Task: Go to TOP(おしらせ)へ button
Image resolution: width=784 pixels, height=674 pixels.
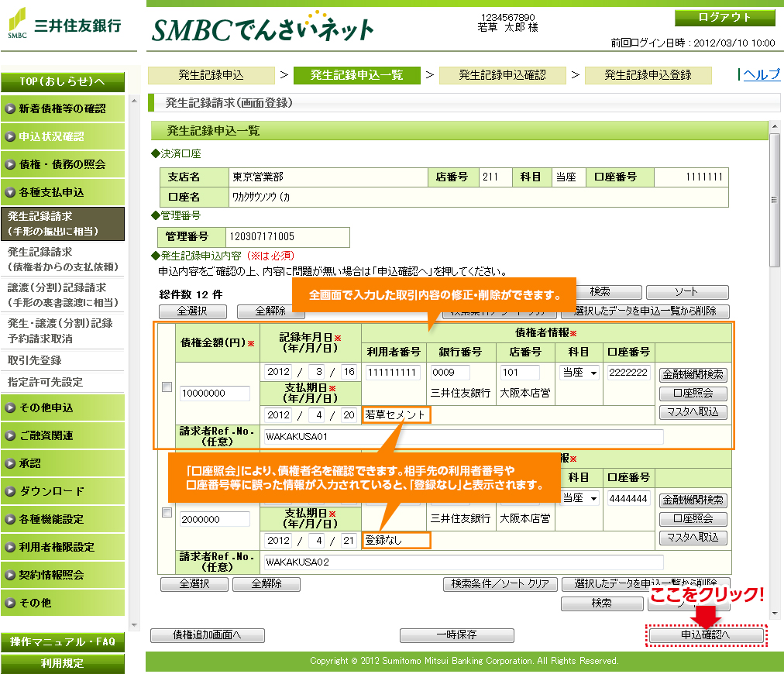Action: pos(63,81)
